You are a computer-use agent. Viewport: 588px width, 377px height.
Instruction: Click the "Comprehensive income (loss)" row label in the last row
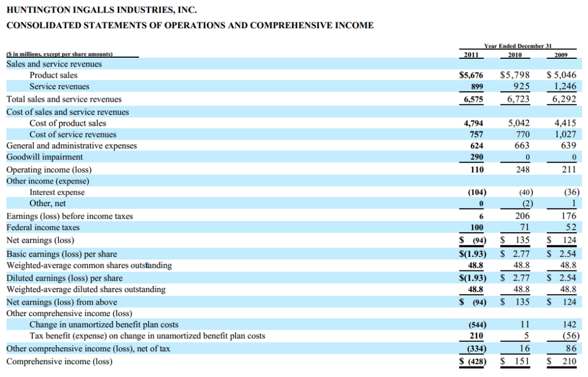(x=59, y=361)
